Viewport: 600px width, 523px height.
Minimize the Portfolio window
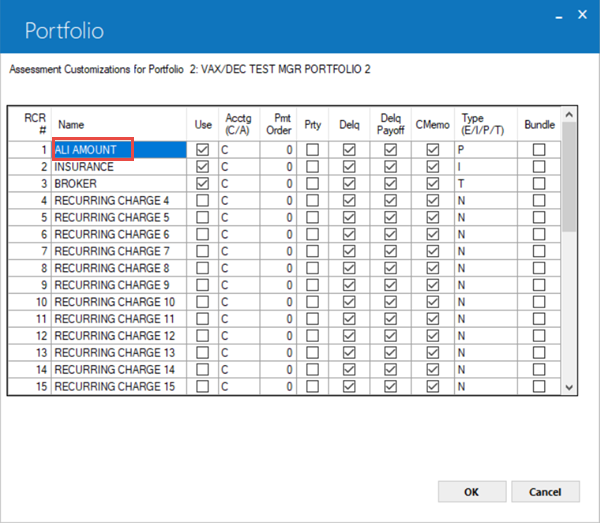pyautogui.click(x=559, y=16)
